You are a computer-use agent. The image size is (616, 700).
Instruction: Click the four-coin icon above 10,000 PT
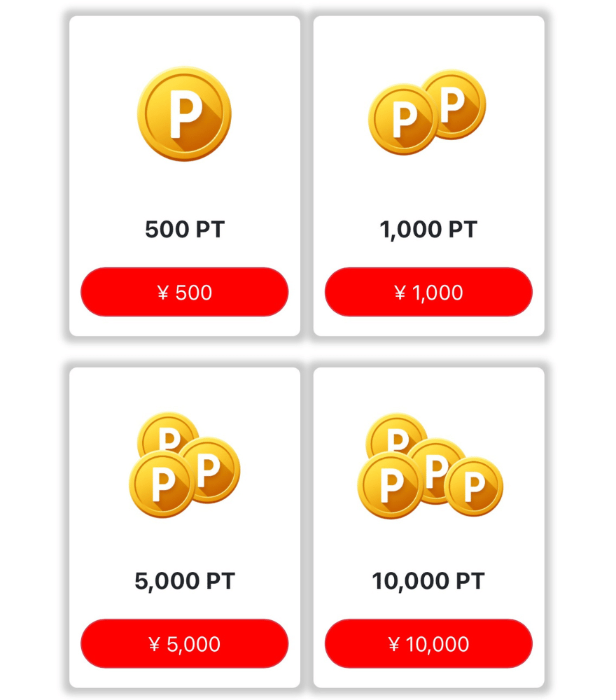tap(430, 465)
